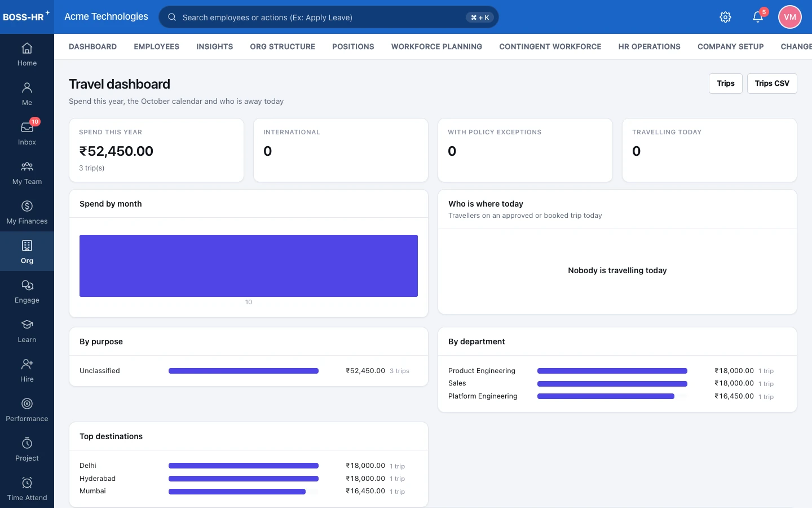Click the Hyderabad destination label
The height and width of the screenshot is (508, 812).
(98, 479)
